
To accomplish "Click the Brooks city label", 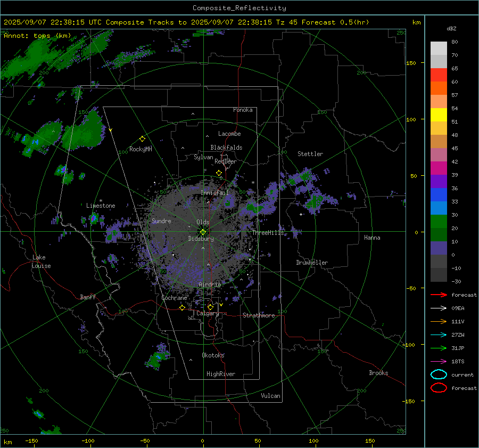I will tap(378, 373).
